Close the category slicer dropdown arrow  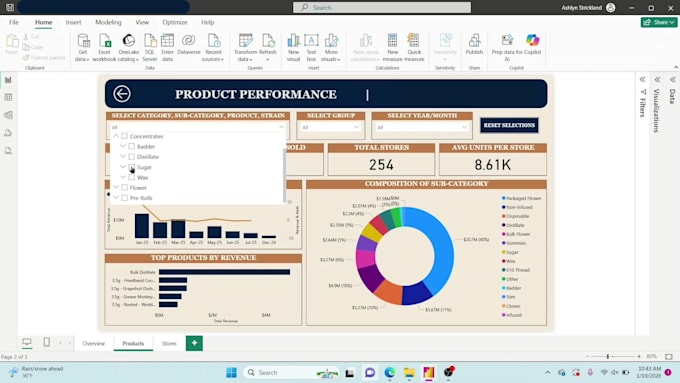pos(281,127)
